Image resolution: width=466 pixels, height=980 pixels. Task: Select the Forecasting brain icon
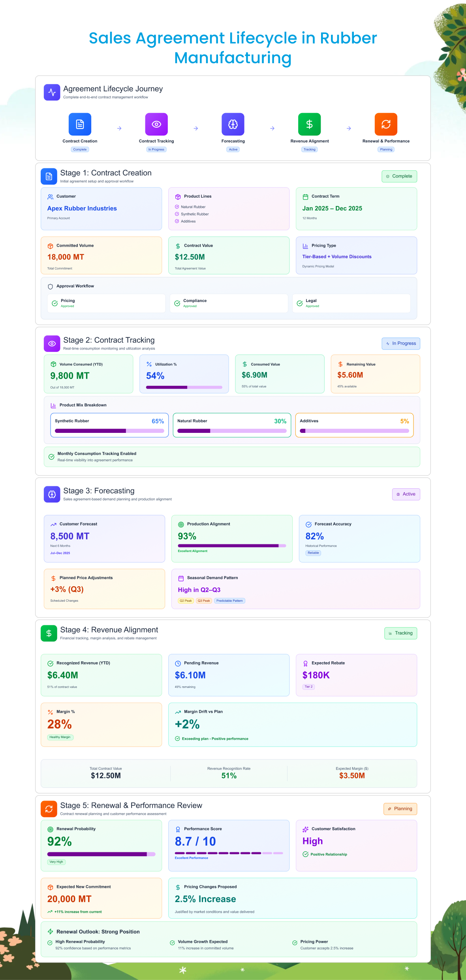(x=233, y=124)
